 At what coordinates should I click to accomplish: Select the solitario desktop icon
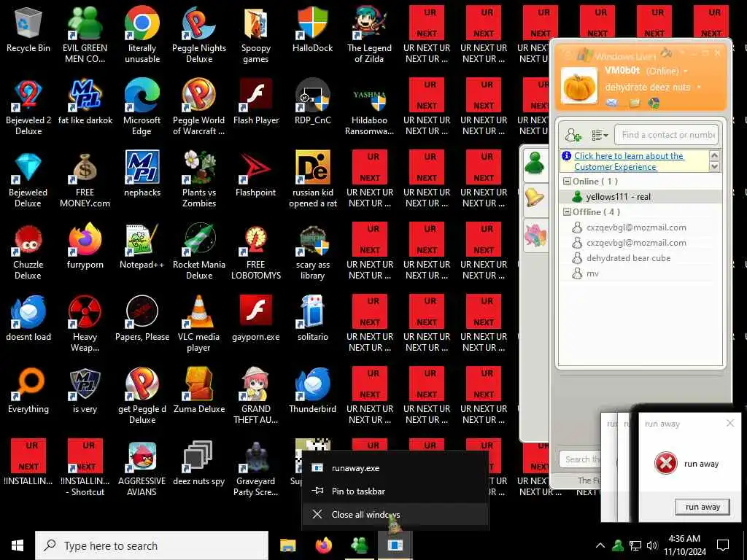[x=312, y=319]
